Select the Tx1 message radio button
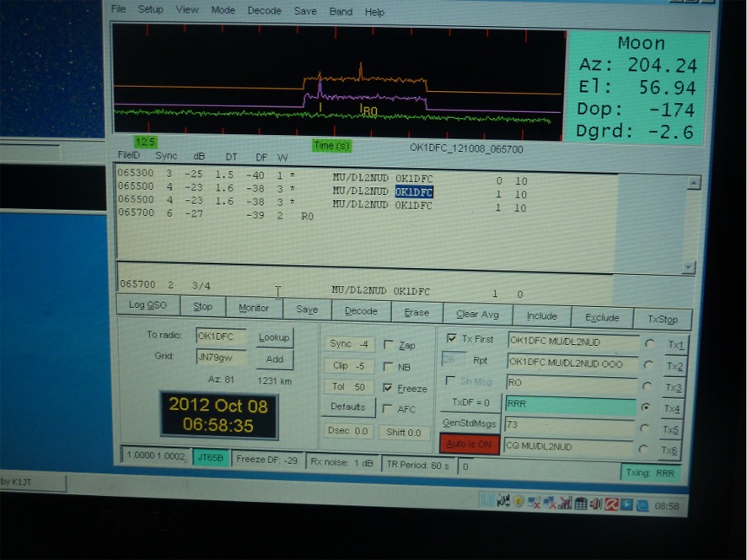Screen dimensions: 747x560 649,343
